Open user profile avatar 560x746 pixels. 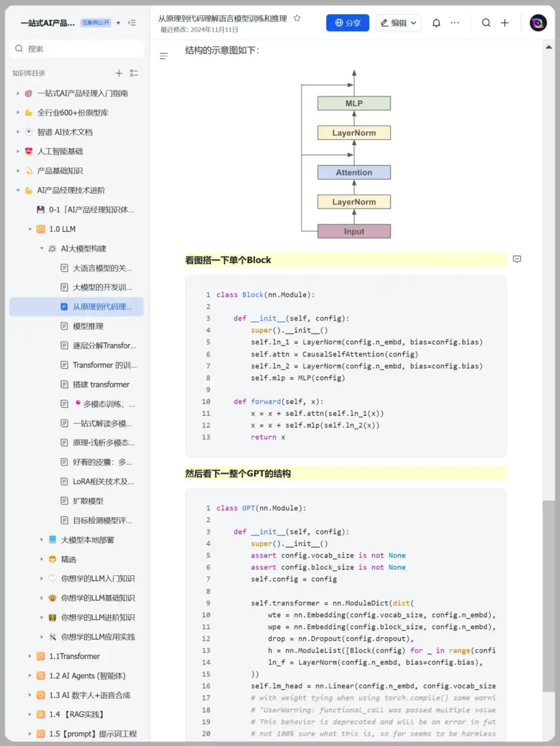(538, 23)
